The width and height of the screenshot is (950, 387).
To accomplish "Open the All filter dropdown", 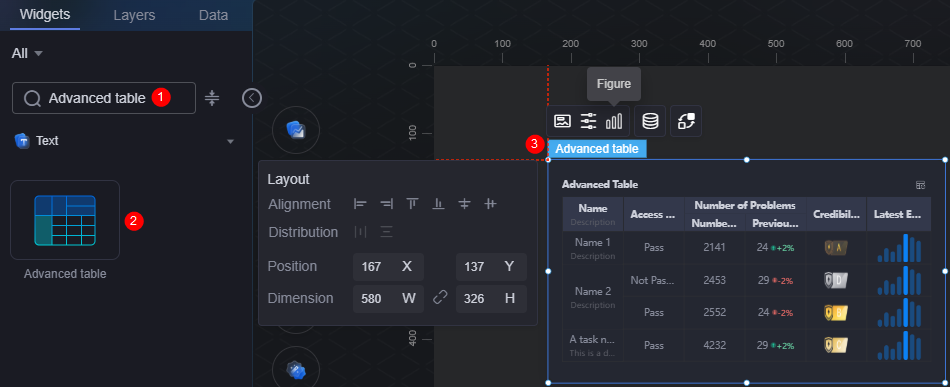I will tap(27, 53).
